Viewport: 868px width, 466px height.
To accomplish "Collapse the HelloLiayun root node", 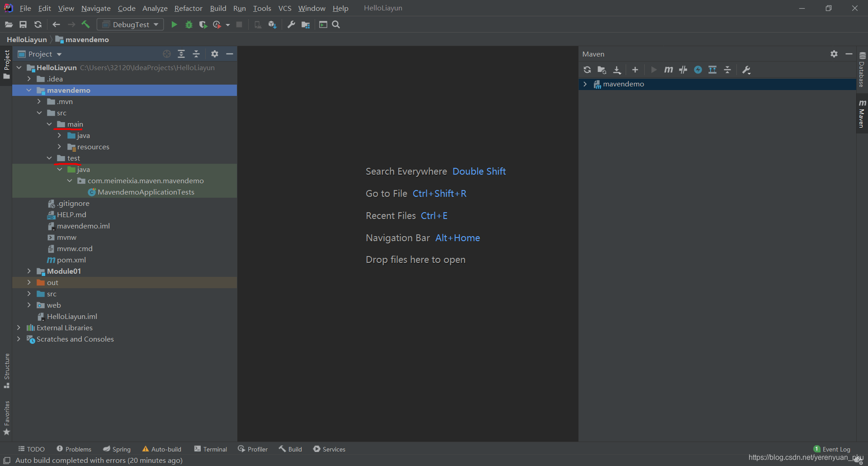I will 19,67.
